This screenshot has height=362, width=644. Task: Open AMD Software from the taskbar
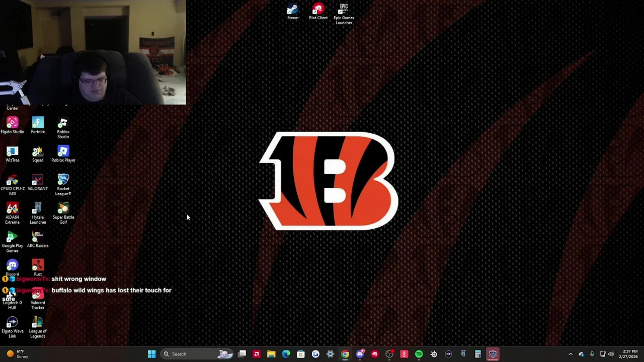tap(257, 354)
